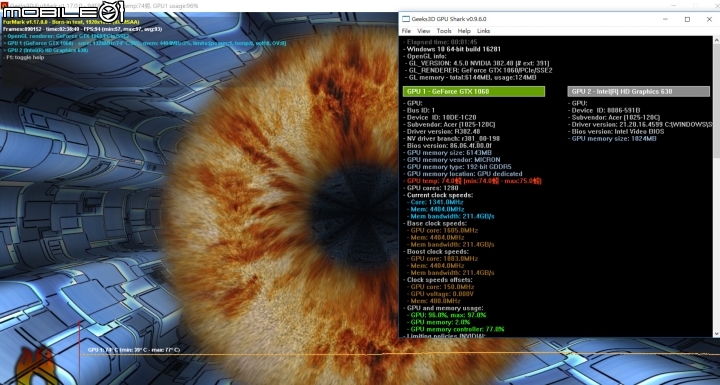Open the File menu in GPU Shark

click(x=406, y=31)
